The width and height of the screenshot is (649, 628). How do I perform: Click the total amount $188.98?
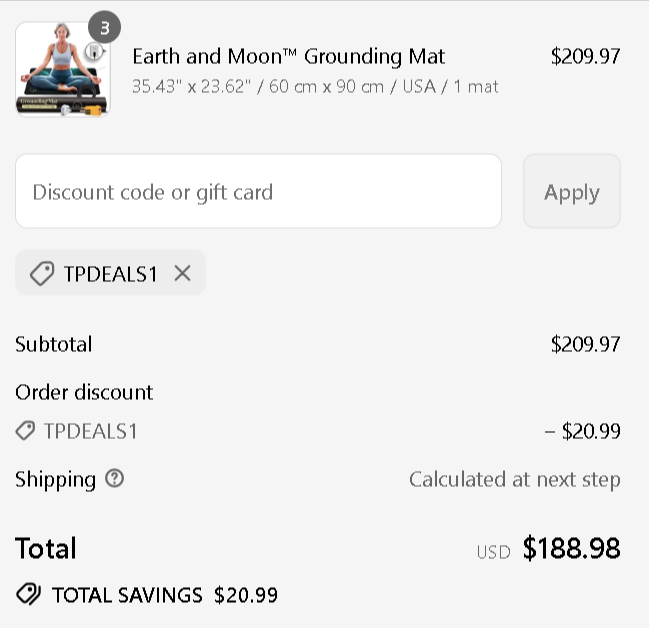click(x=571, y=548)
